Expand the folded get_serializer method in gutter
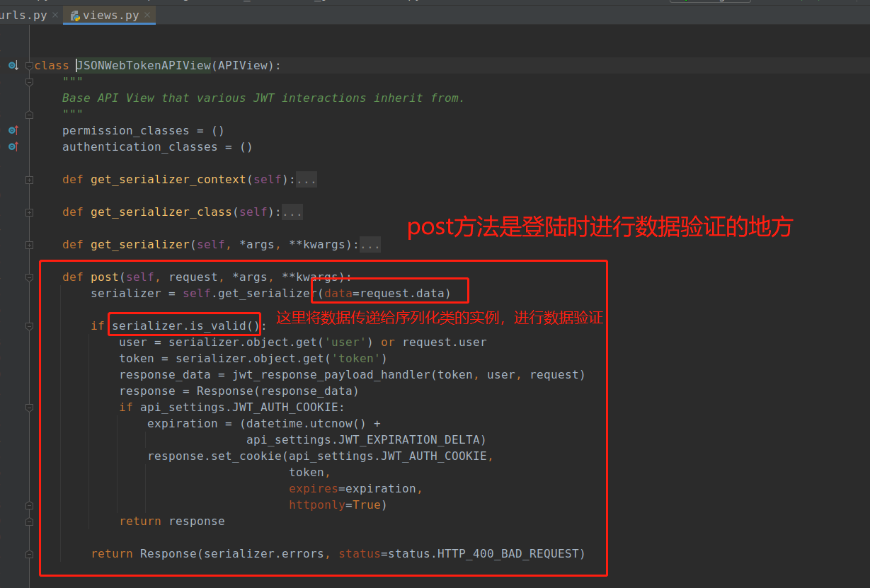This screenshot has width=870, height=588. pos(29,245)
